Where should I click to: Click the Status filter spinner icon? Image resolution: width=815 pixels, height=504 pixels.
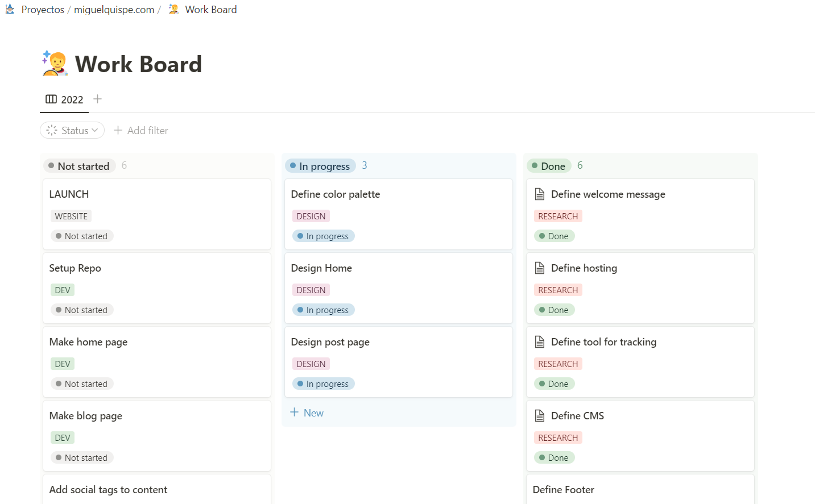pos(52,130)
